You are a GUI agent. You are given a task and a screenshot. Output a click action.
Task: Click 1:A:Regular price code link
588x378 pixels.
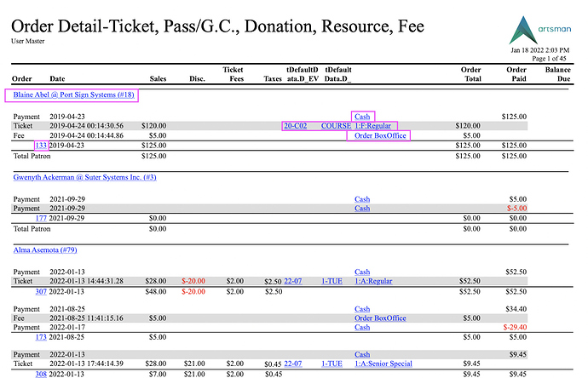click(373, 281)
